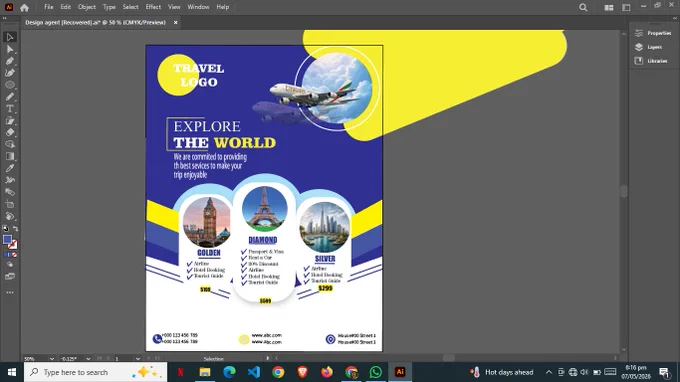Screen dimensions: 680x382
Task: Close the Design agent document tab
Action: [176, 23]
